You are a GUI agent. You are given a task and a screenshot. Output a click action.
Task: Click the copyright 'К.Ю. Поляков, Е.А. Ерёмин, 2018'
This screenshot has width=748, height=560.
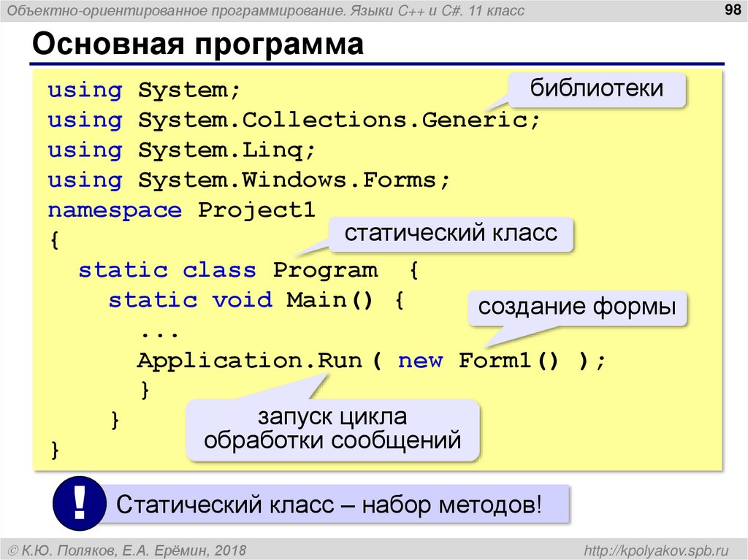pos(127,551)
